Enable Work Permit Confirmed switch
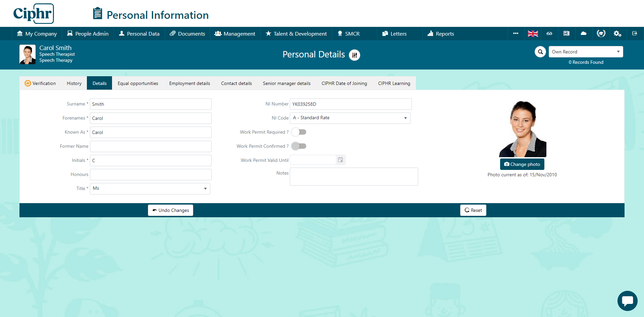 tap(299, 146)
